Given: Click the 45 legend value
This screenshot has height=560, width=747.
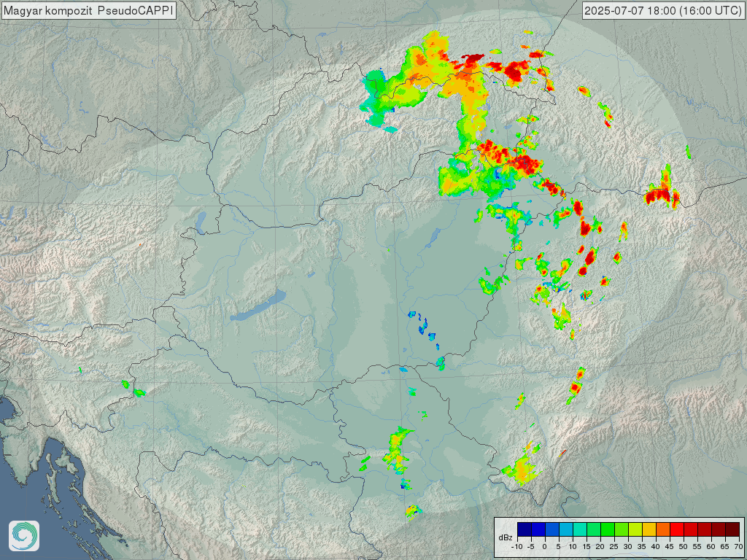Looking at the screenshot, I should click(670, 547).
